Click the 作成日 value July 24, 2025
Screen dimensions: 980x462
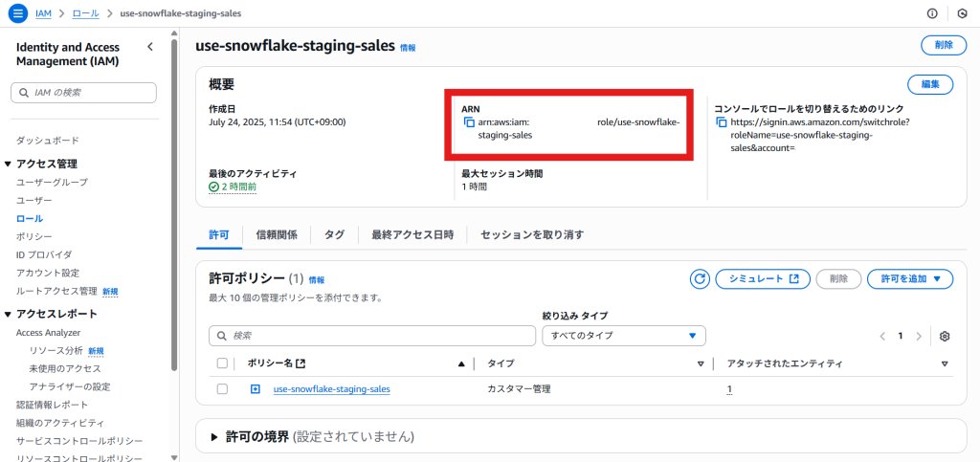point(277,121)
